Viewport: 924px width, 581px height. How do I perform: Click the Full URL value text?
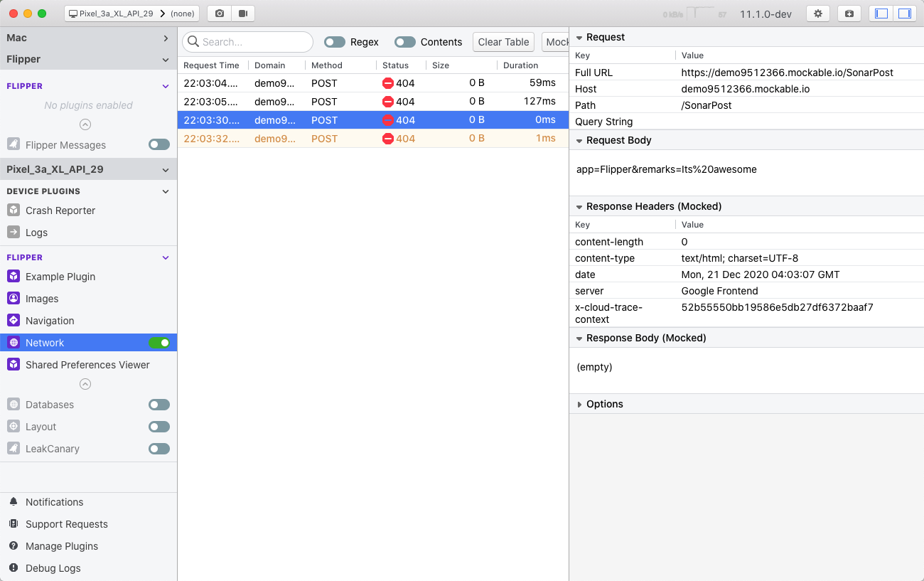pos(788,73)
